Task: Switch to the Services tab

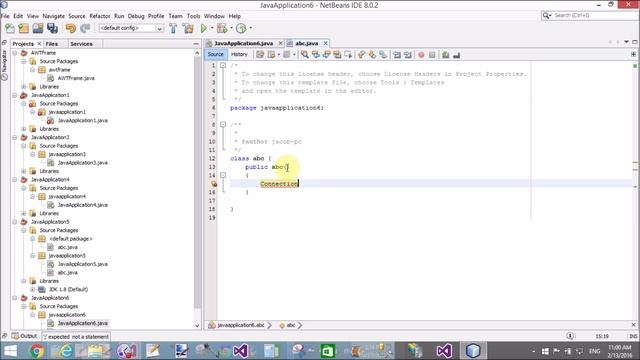Action: tap(81, 44)
